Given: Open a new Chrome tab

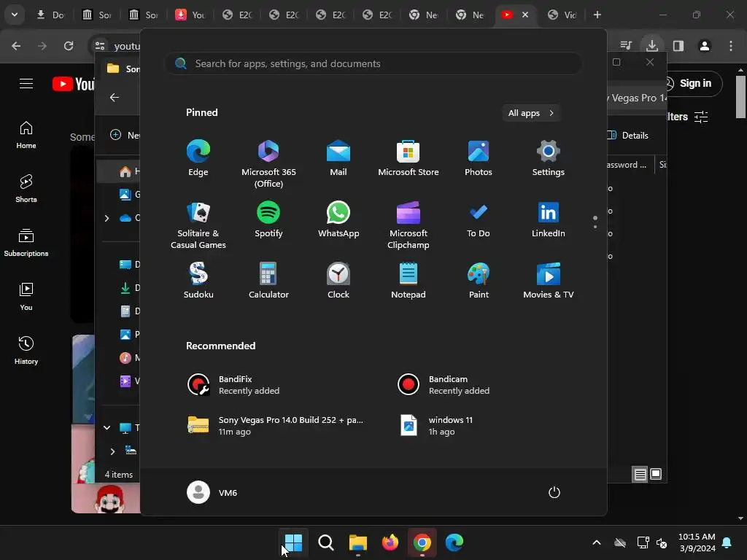Looking at the screenshot, I should (597, 15).
